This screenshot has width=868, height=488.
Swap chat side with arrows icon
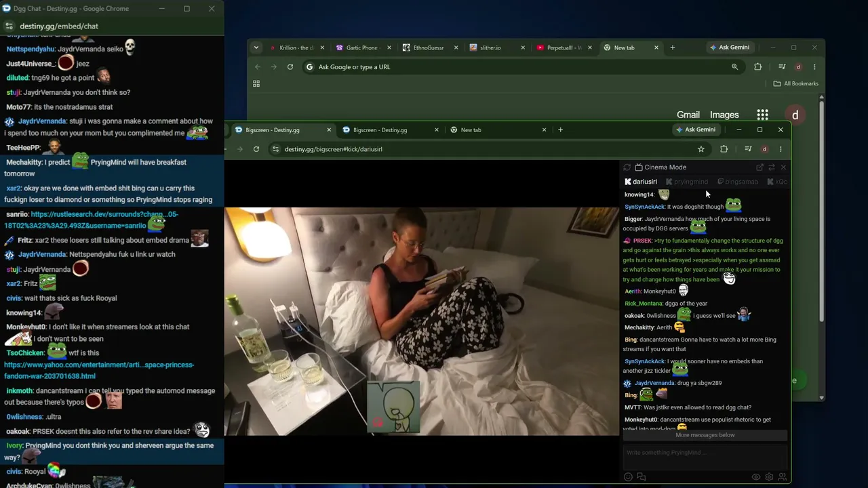click(772, 167)
